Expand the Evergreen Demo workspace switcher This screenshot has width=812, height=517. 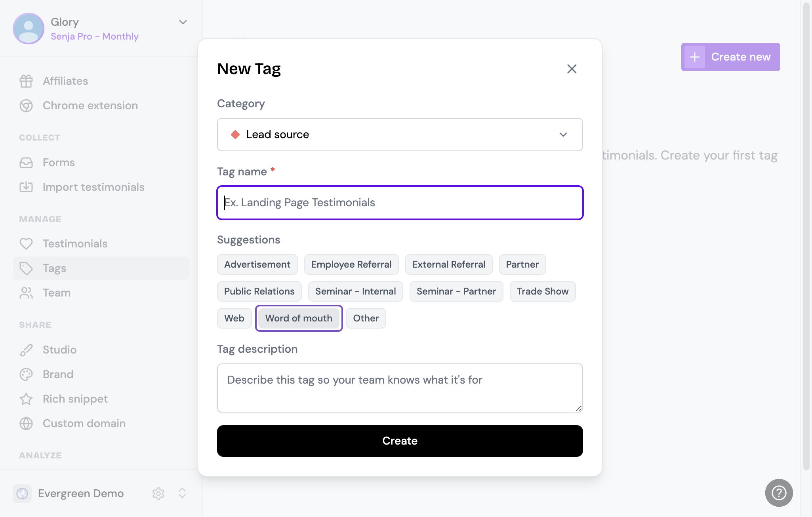[182, 493]
